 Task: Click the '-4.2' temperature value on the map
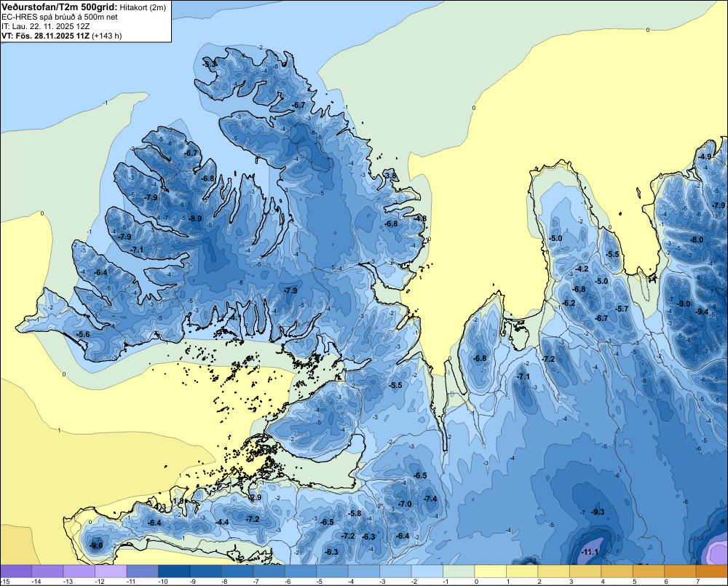pyautogui.click(x=582, y=269)
